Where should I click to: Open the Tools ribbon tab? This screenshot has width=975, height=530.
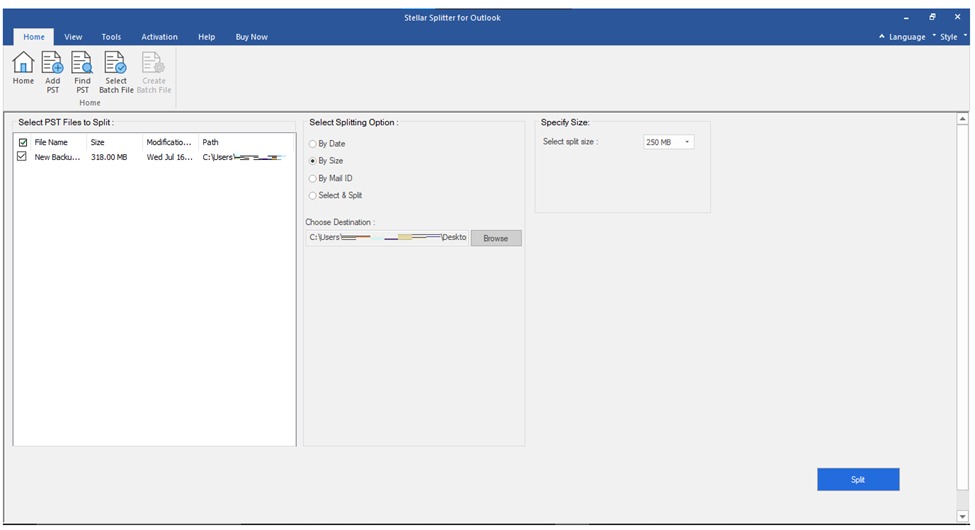pyautogui.click(x=111, y=37)
